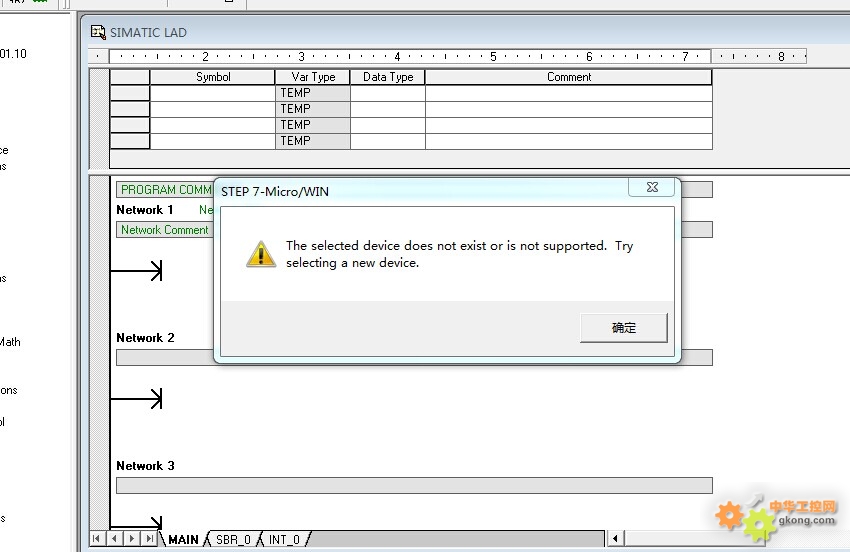Click the Network 1 ladder rung arrow

pos(136,271)
